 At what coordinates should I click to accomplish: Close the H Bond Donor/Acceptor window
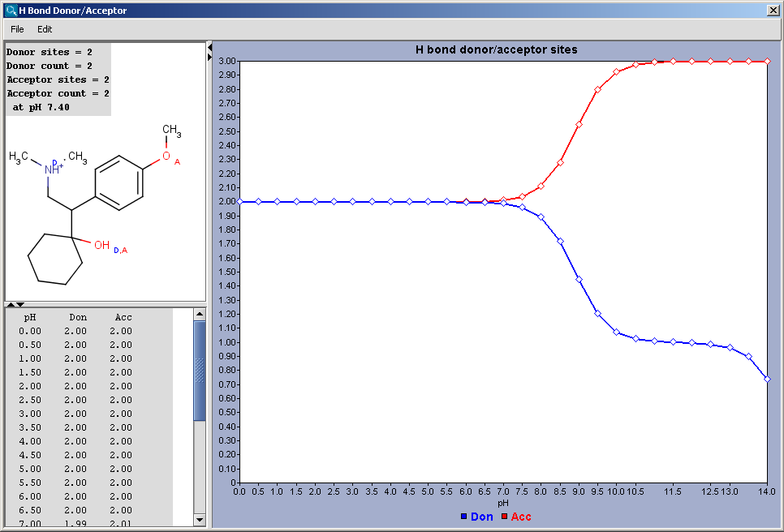(x=773, y=11)
